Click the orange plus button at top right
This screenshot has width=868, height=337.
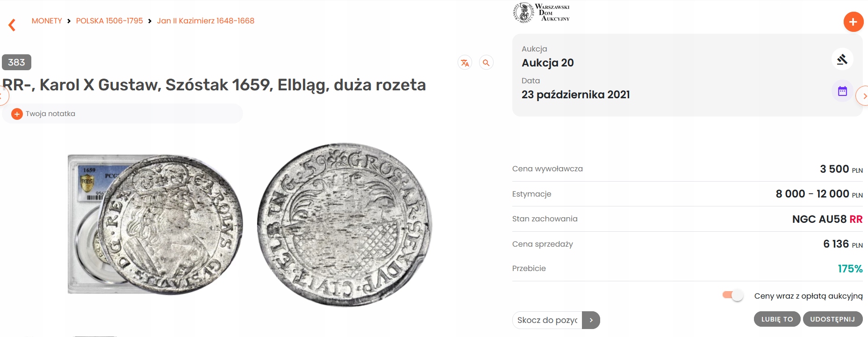[853, 22]
